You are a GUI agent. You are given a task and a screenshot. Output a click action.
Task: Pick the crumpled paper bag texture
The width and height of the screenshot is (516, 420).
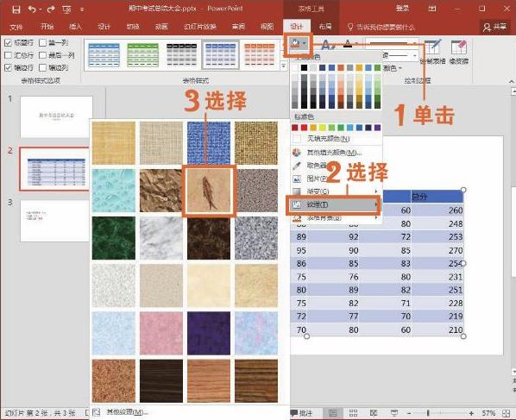[160, 191]
